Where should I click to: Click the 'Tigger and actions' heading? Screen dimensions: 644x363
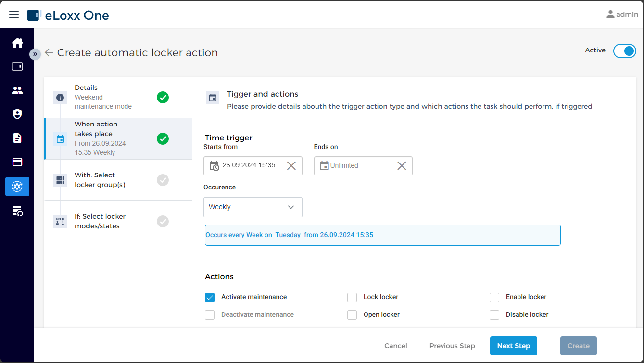[x=263, y=94]
